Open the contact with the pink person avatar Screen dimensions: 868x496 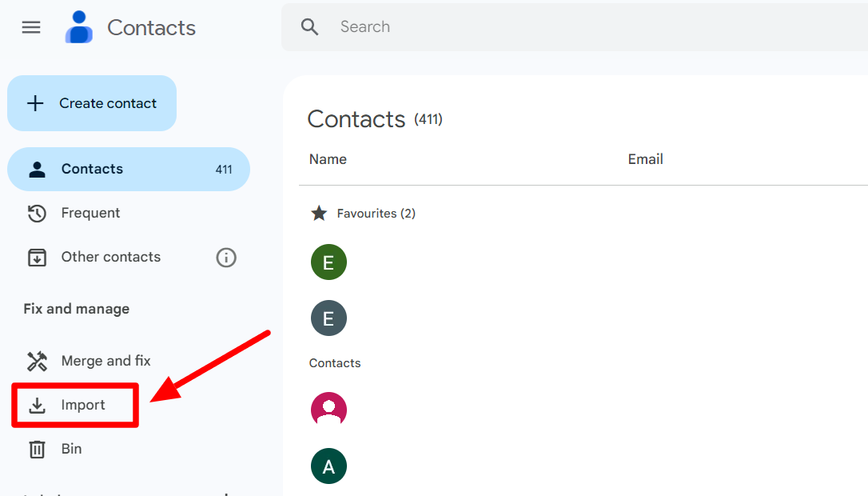[328, 410]
